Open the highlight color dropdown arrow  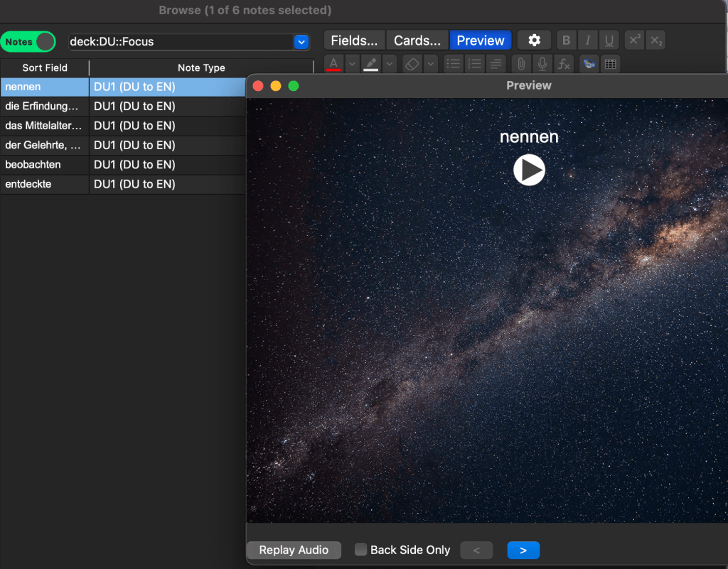coord(390,64)
